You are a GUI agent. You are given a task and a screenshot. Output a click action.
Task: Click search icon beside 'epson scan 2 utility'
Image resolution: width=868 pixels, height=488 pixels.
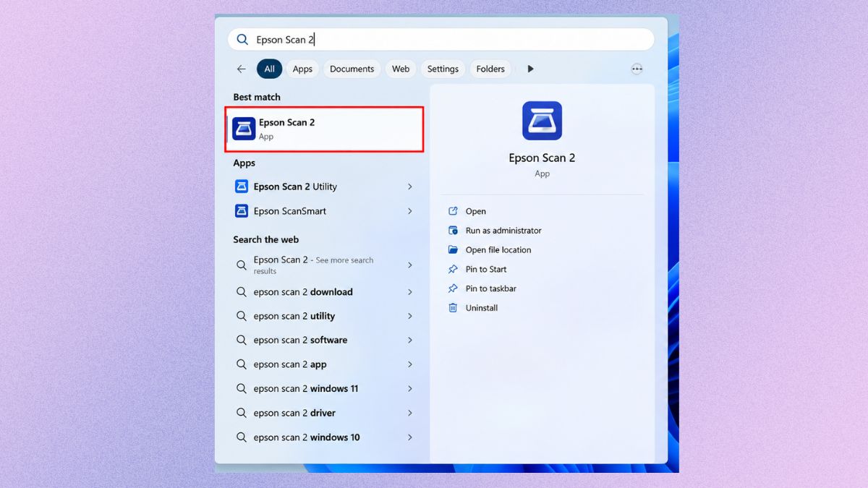[242, 316]
